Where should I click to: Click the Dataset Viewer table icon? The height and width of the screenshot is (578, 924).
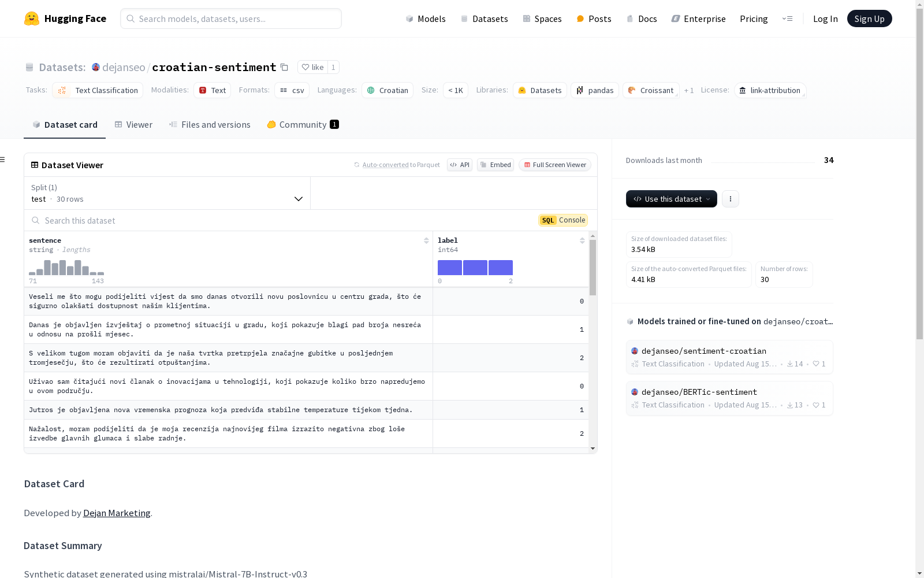35,165
